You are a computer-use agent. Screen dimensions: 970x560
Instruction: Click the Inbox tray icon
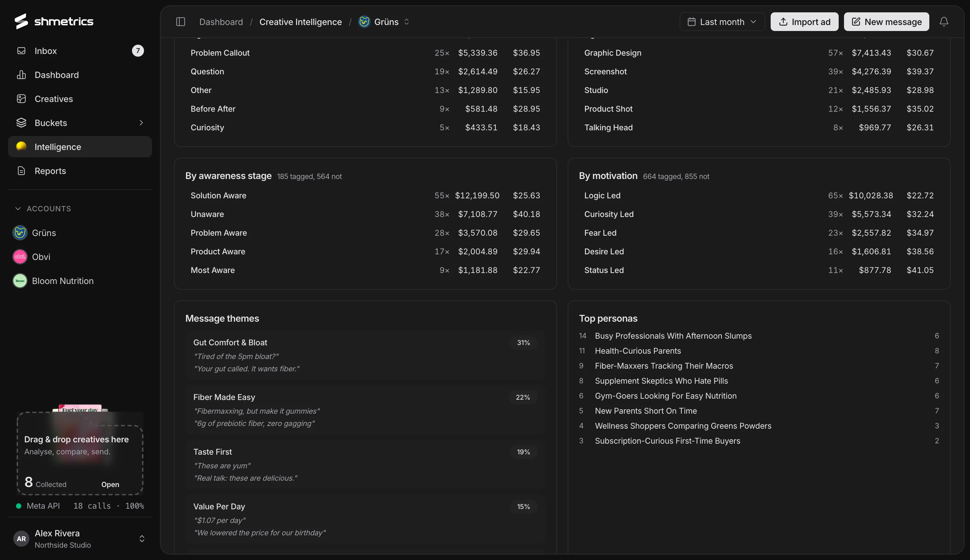(22, 51)
